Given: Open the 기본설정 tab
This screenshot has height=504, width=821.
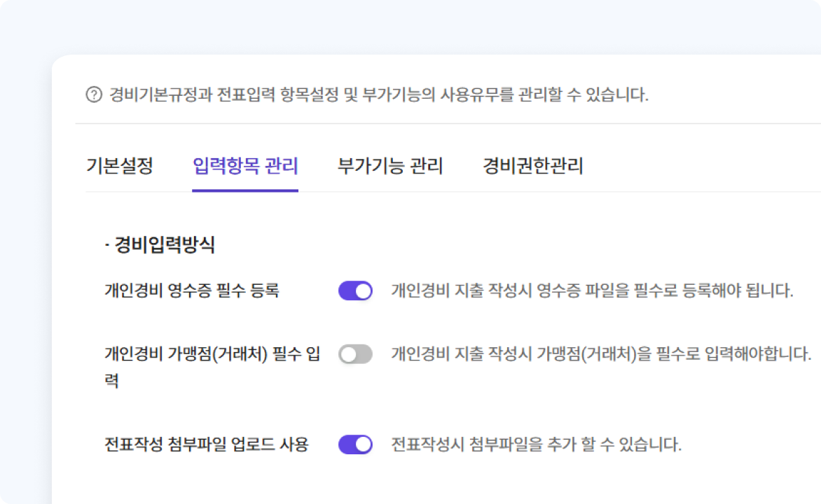Looking at the screenshot, I should pos(119,167).
